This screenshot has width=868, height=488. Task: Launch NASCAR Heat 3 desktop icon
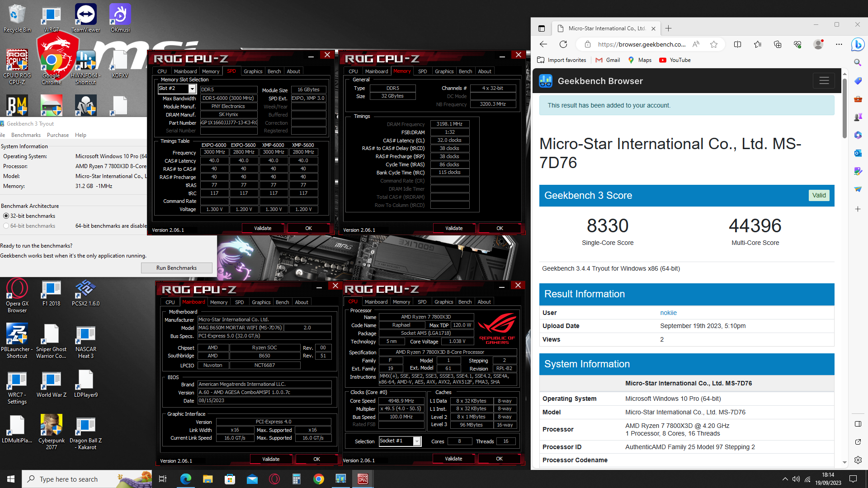coord(85,341)
